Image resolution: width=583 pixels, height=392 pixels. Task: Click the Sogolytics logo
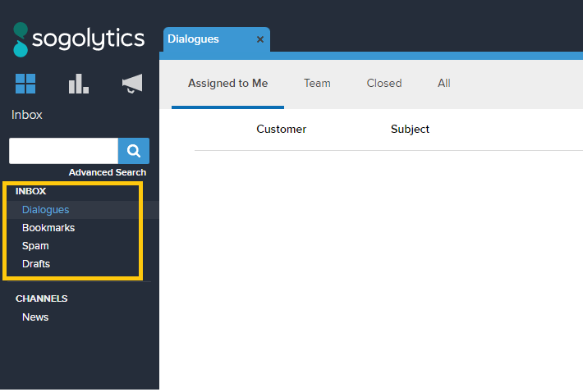coord(79,39)
